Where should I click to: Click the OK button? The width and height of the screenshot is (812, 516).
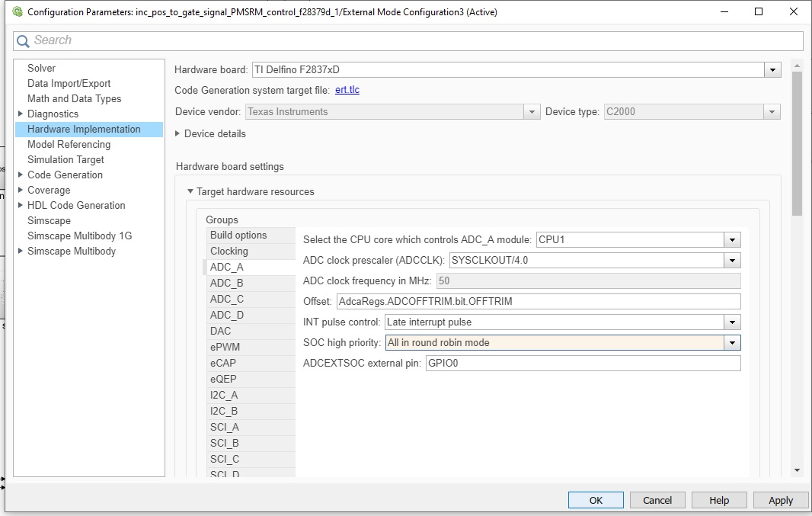click(596, 501)
